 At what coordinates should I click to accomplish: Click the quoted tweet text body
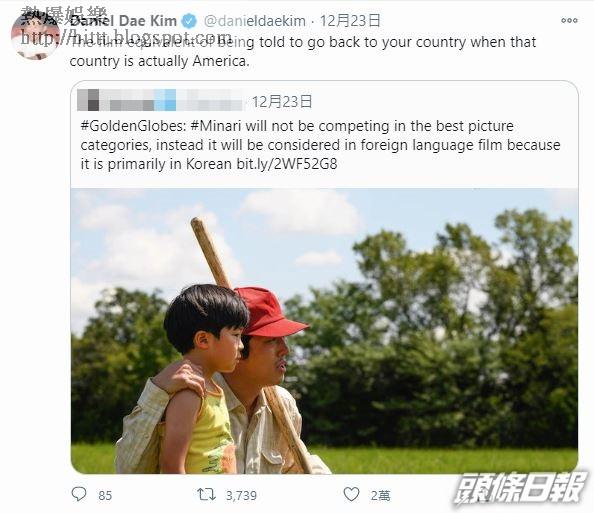click(320, 145)
